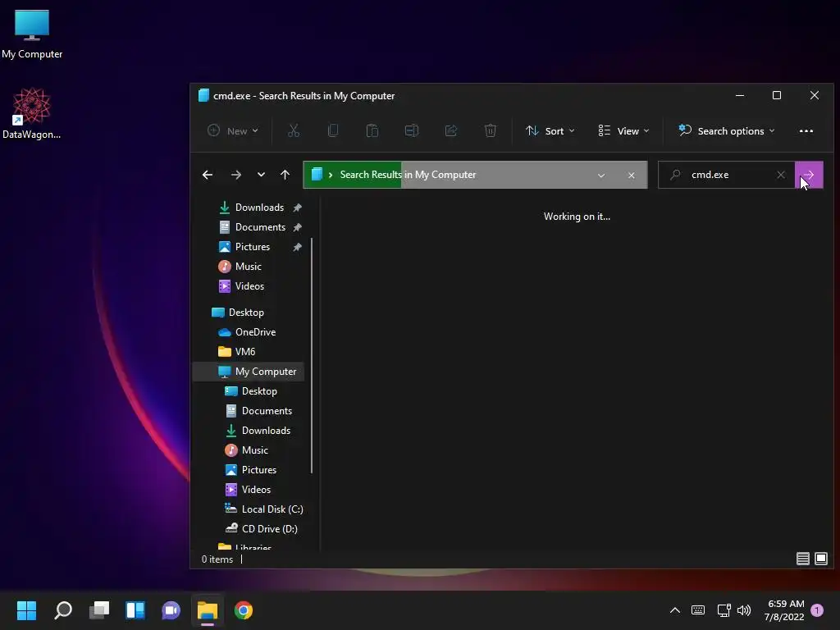Screen dimensions: 840x630
Task: Go up one level with up arrow
Action: pos(285,175)
